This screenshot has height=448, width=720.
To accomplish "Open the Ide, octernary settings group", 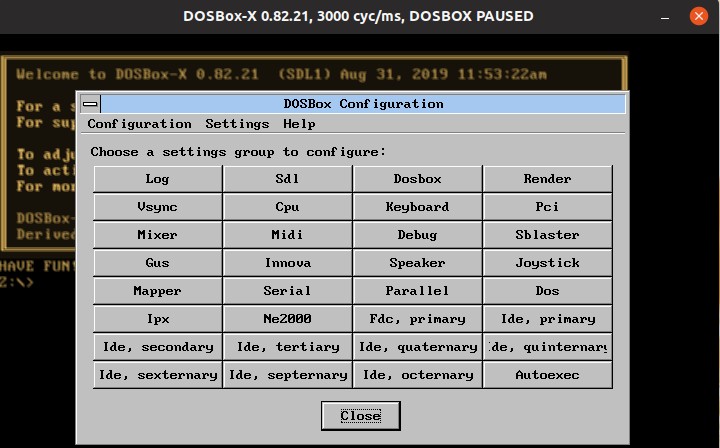I will pyautogui.click(x=417, y=375).
